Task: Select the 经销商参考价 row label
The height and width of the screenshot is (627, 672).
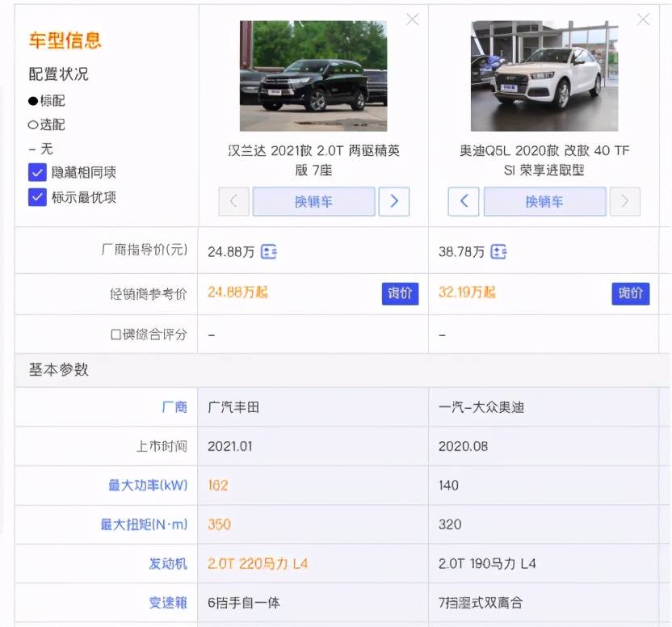Action: (x=149, y=294)
